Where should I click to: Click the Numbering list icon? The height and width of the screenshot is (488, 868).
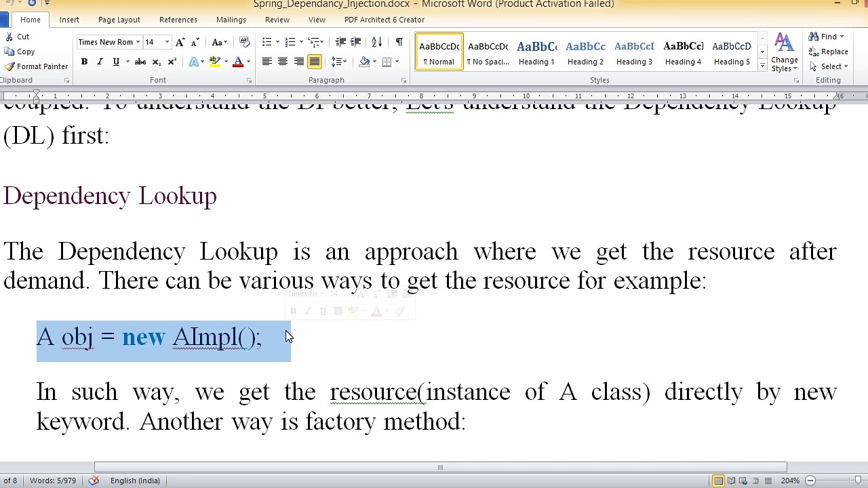290,42
